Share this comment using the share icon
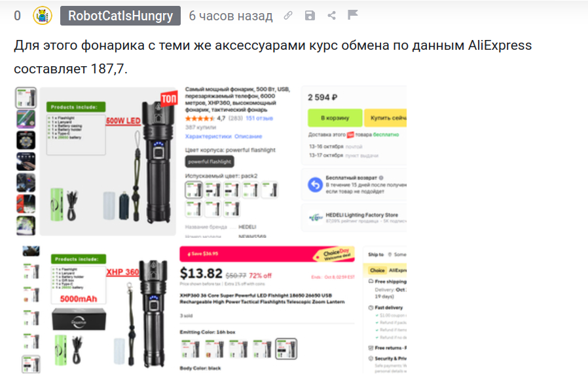Screen dimensions: 588x378 pos(331,15)
